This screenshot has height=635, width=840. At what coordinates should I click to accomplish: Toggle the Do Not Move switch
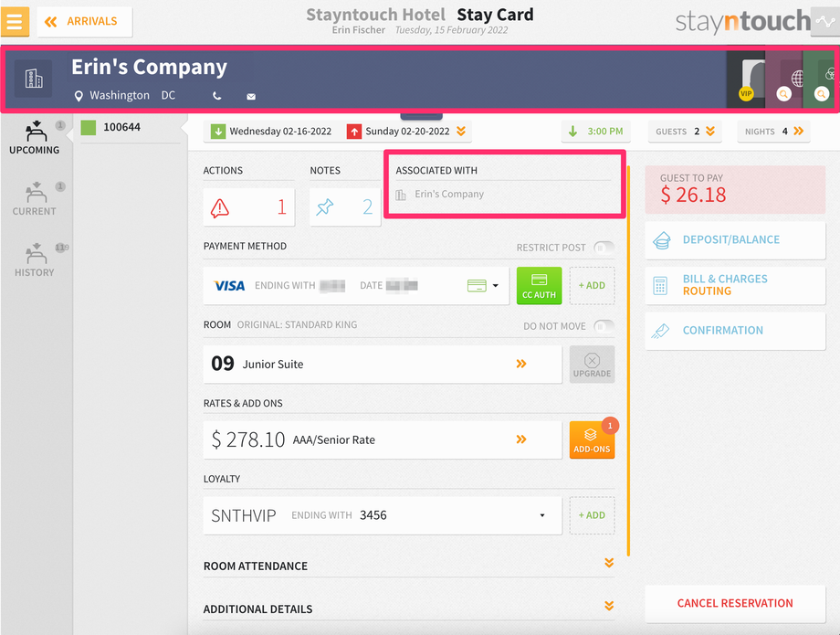pyautogui.click(x=604, y=326)
